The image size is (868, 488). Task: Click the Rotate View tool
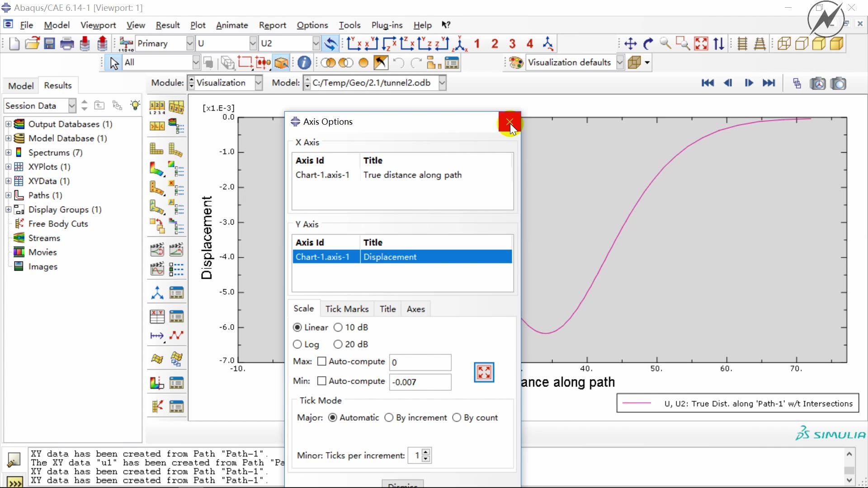tap(648, 43)
